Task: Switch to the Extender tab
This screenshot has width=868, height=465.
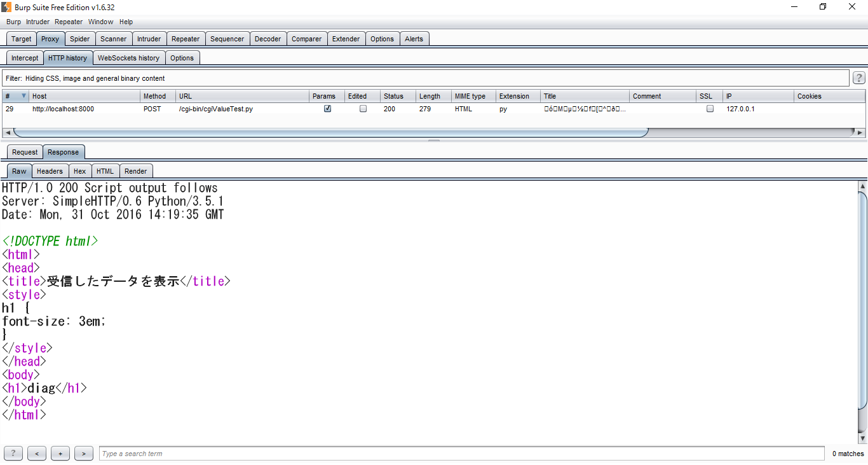Action: (346, 39)
